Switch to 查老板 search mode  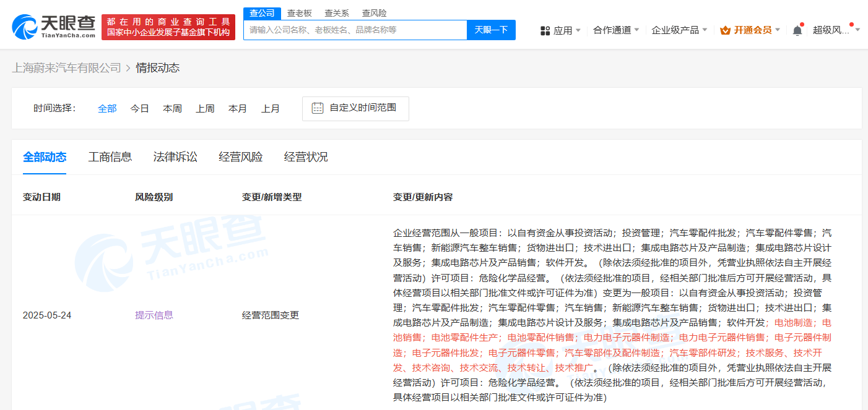tap(300, 13)
